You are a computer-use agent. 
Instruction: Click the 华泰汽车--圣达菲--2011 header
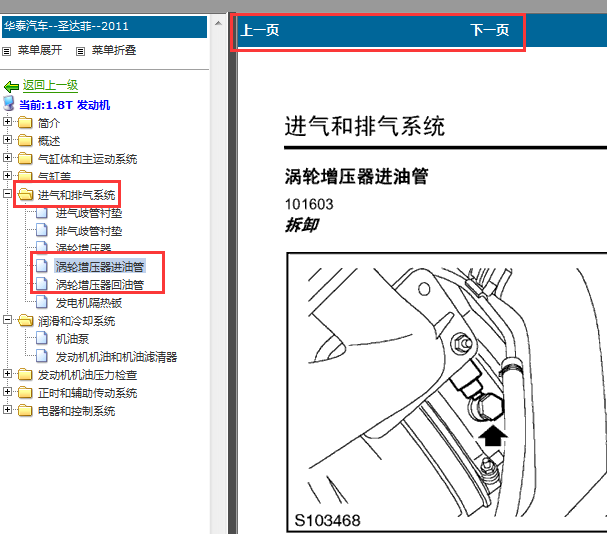pyautogui.click(x=105, y=27)
